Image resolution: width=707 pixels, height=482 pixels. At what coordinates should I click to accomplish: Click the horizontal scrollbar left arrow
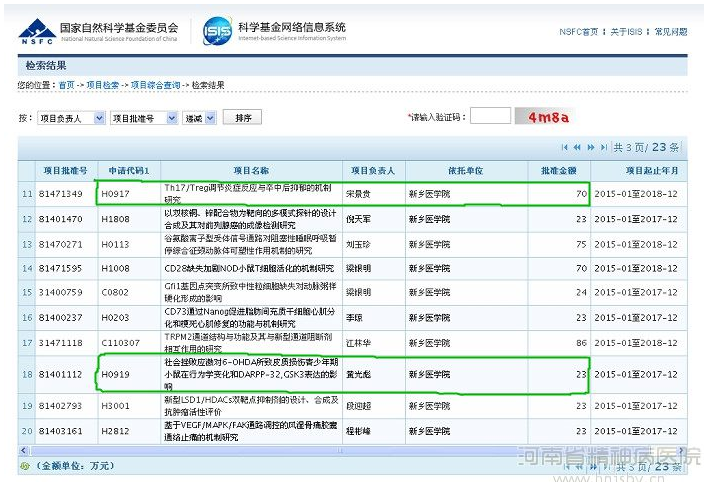[23, 450]
